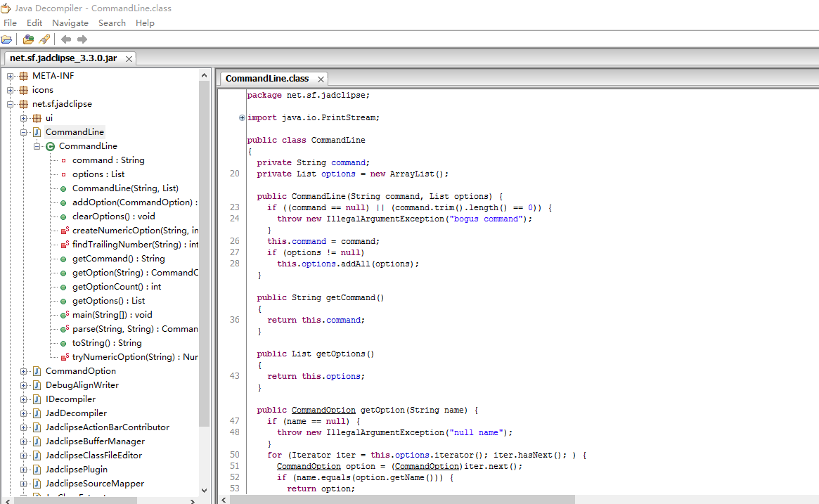Select the green CommandLine class icon
The image size is (819, 504).
50,146
